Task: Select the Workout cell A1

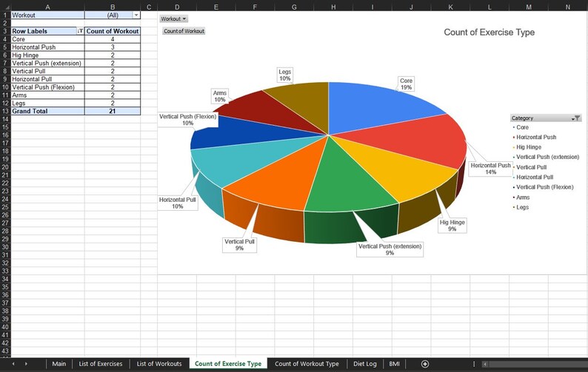Action: pyautogui.click(x=47, y=15)
